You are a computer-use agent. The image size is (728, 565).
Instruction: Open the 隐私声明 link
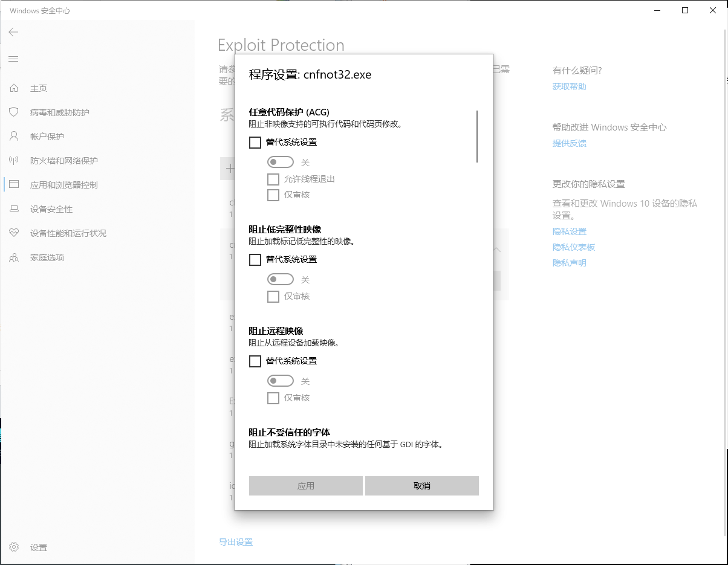coord(570,263)
